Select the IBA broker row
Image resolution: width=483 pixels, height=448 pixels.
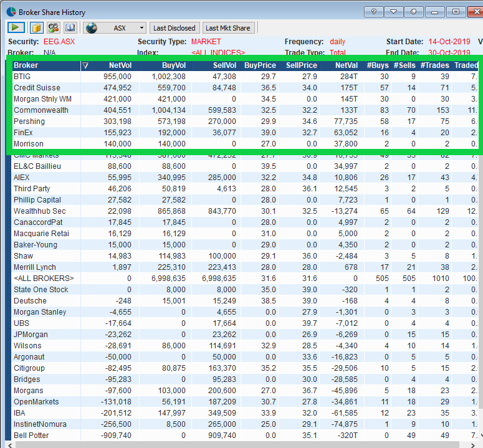(x=245, y=413)
